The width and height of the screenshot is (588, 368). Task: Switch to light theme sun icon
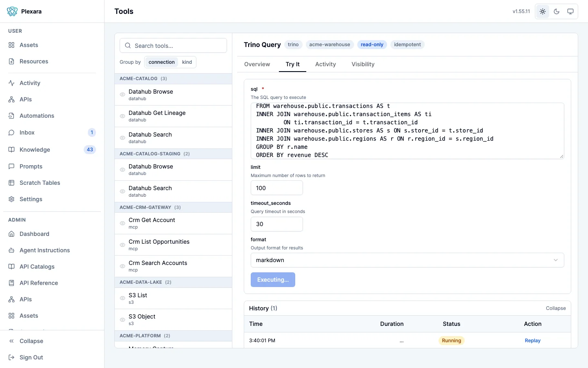click(543, 11)
